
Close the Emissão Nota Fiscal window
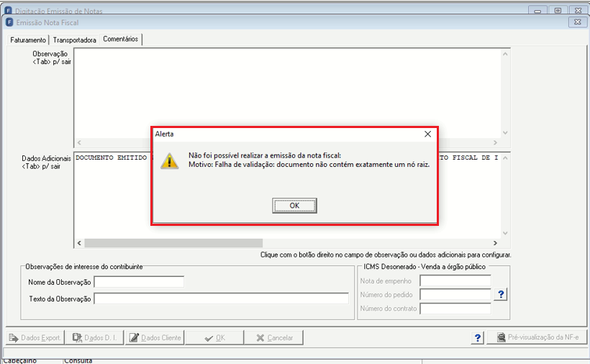click(x=578, y=22)
